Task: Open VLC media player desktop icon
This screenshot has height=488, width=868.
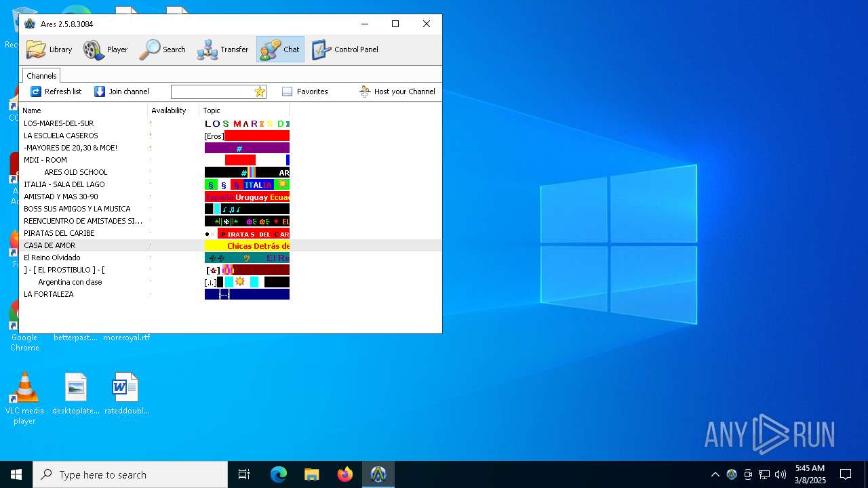Action: coord(24,399)
